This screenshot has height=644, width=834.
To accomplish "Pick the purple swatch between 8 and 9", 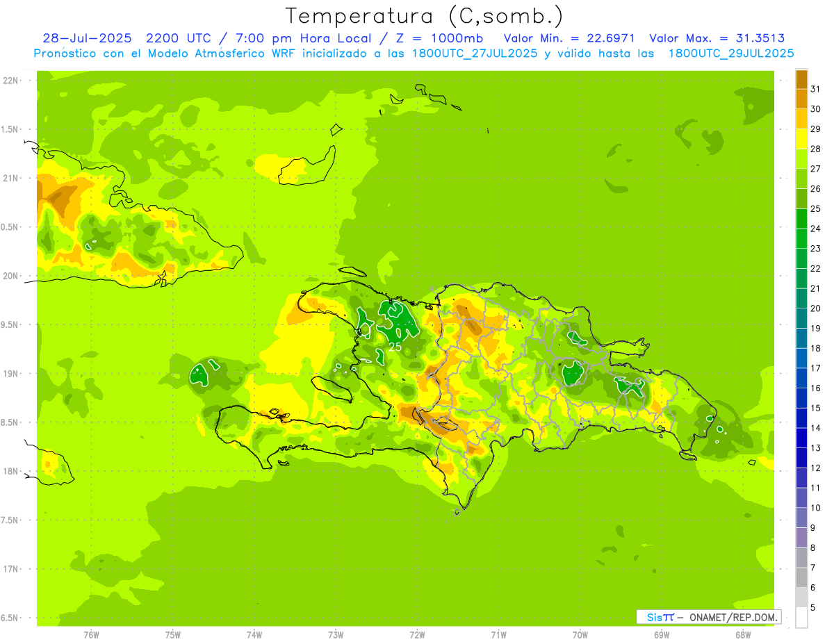I will pos(801,538).
